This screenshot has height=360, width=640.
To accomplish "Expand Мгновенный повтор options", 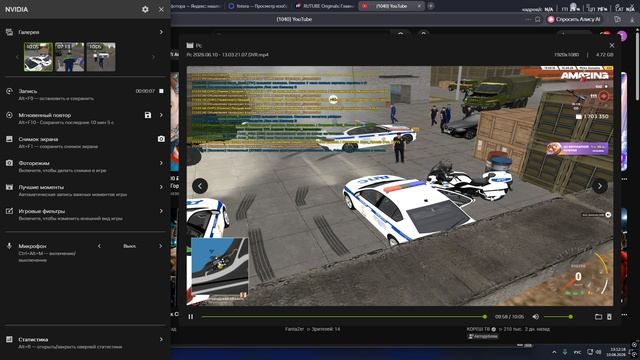I will [x=161, y=115].
